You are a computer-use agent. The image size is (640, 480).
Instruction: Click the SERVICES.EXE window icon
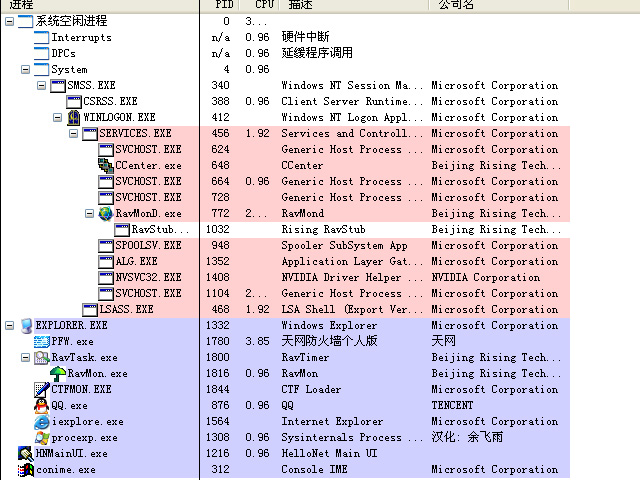90,134
